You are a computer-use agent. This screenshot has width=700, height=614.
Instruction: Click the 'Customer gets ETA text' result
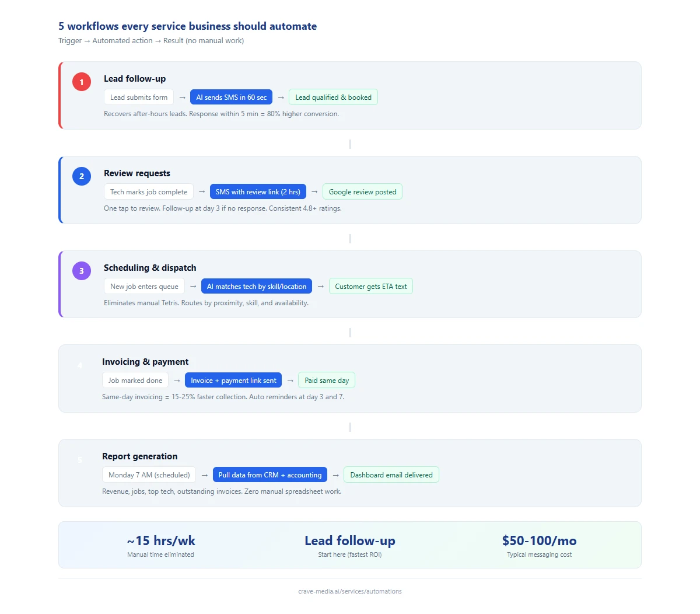[x=371, y=287]
